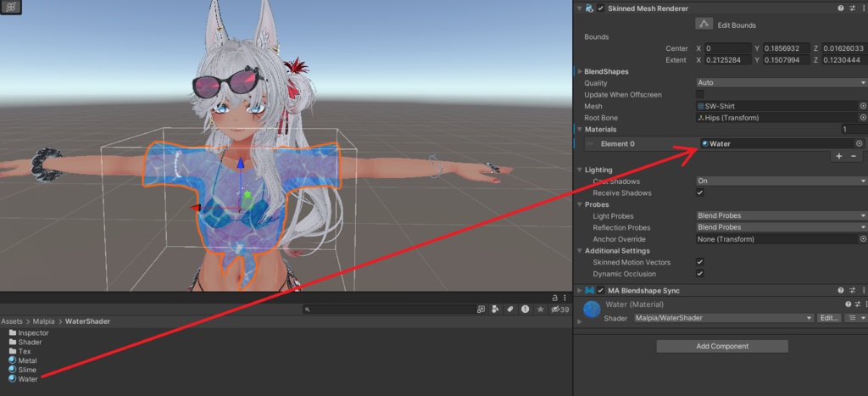Select the Water material asset
Image resolution: width=868 pixels, height=396 pixels.
[x=23, y=379]
